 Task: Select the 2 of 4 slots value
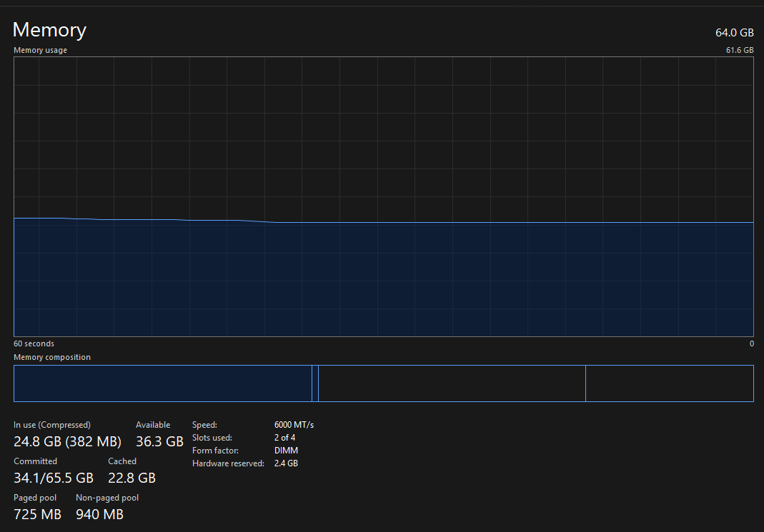pos(284,438)
